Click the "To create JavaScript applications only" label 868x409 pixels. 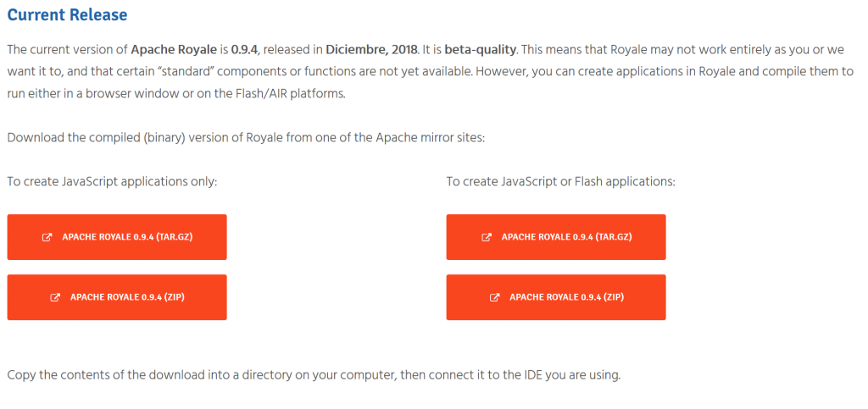pos(112,181)
